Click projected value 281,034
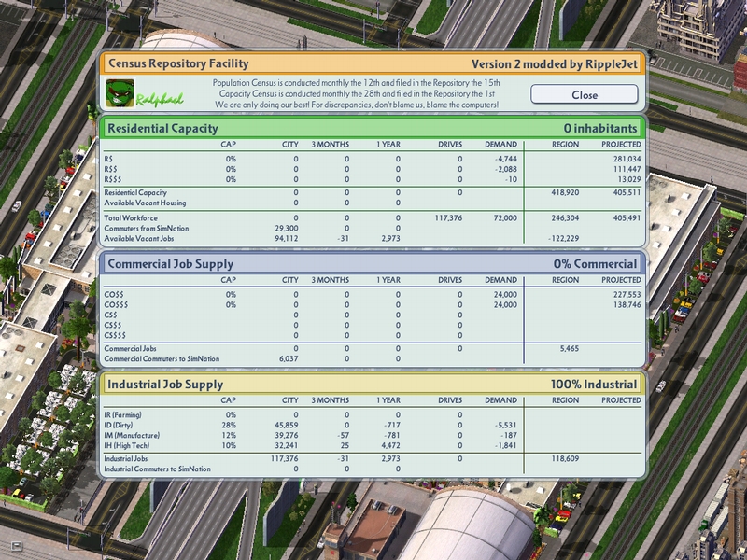The height and width of the screenshot is (560, 747). tap(627, 159)
